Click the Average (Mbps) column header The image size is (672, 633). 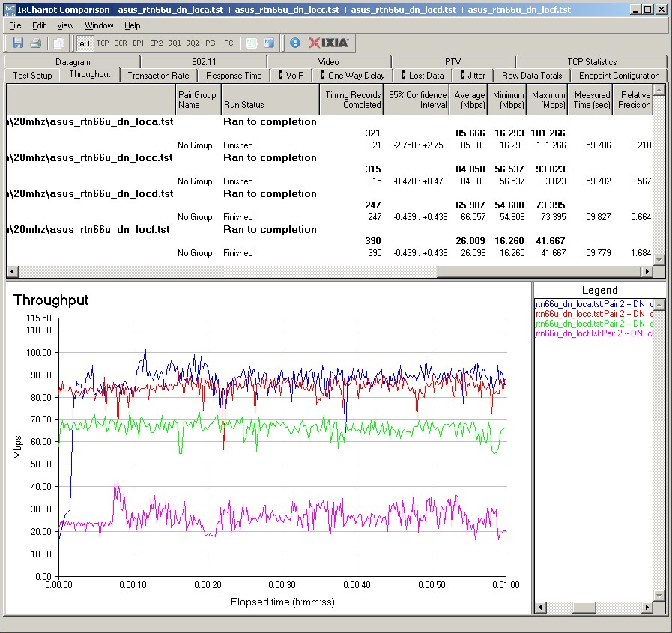point(468,100)
